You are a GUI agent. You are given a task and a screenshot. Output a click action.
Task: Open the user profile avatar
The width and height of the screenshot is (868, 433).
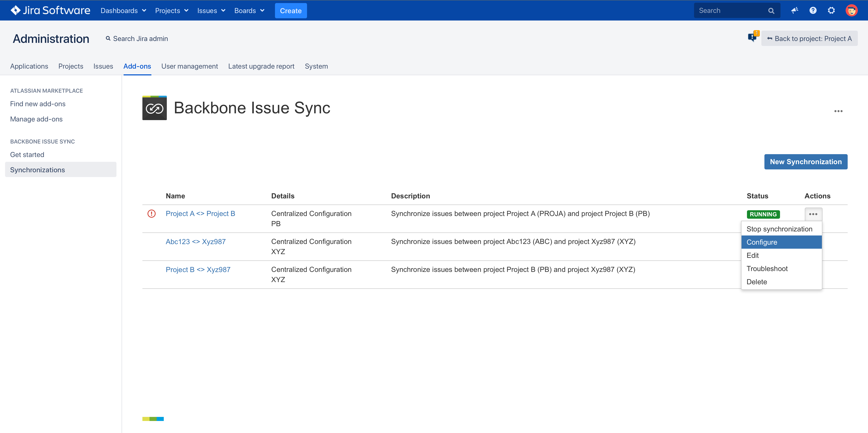tap(852, 11)
